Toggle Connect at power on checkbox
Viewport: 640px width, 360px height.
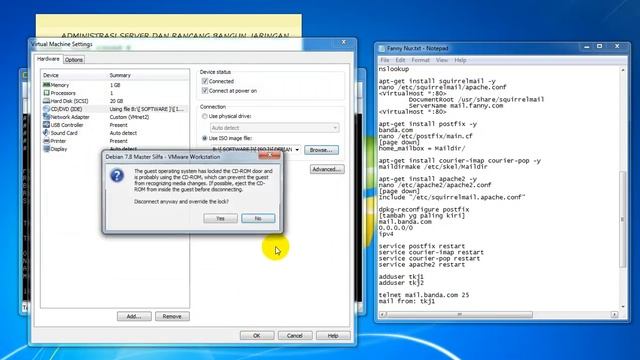(x=205, y=91)
